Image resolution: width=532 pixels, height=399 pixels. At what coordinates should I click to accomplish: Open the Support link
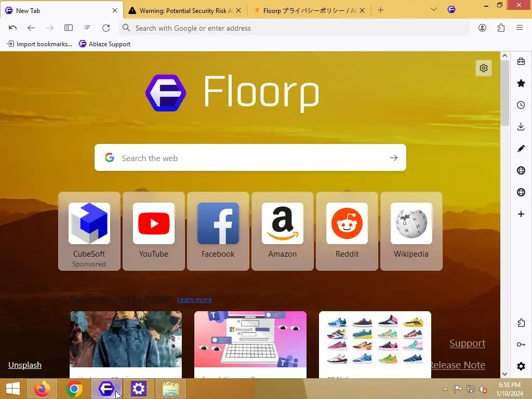click(x=467, y=343)
